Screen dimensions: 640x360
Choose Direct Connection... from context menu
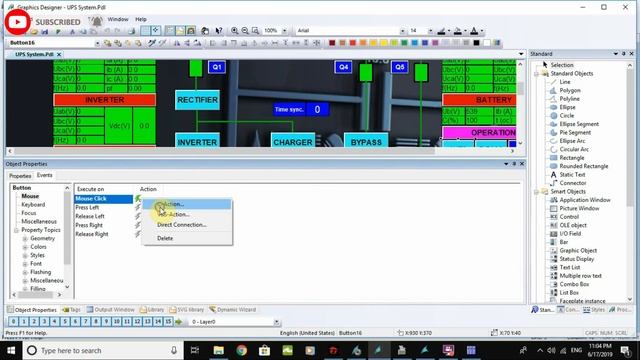pos(182,225)
